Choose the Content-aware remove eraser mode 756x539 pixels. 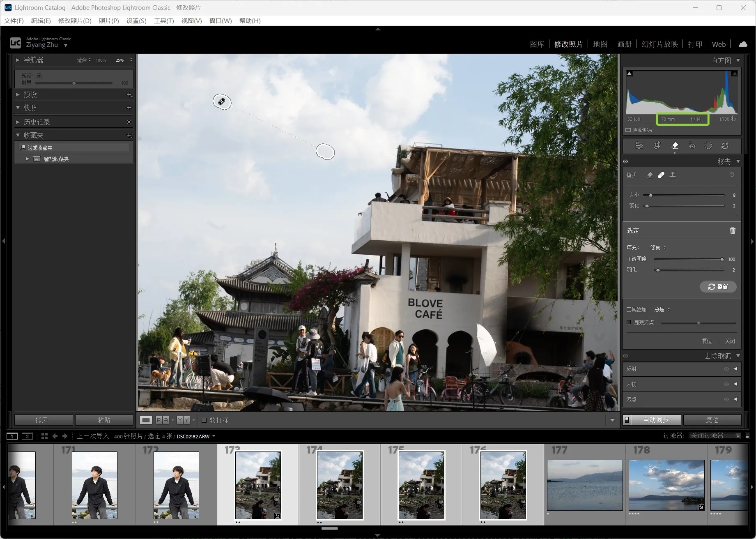[650, 175]
